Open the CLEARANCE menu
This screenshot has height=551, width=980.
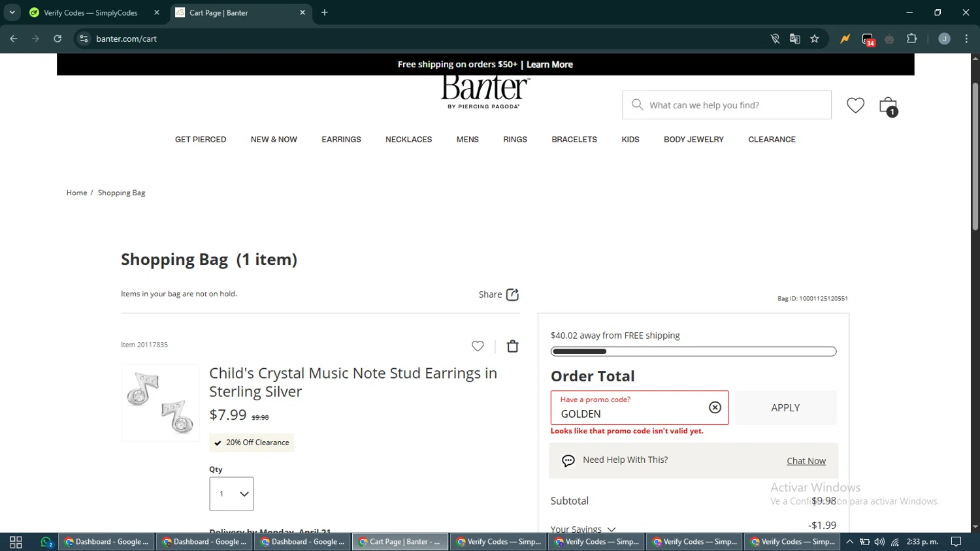(772, 140)
